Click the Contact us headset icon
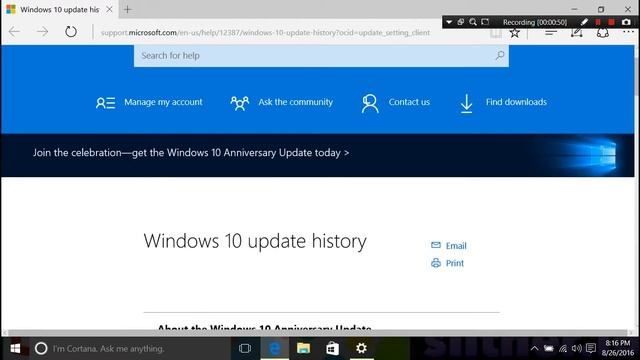This screenshot has height=360, width=640. coord(370,103)
